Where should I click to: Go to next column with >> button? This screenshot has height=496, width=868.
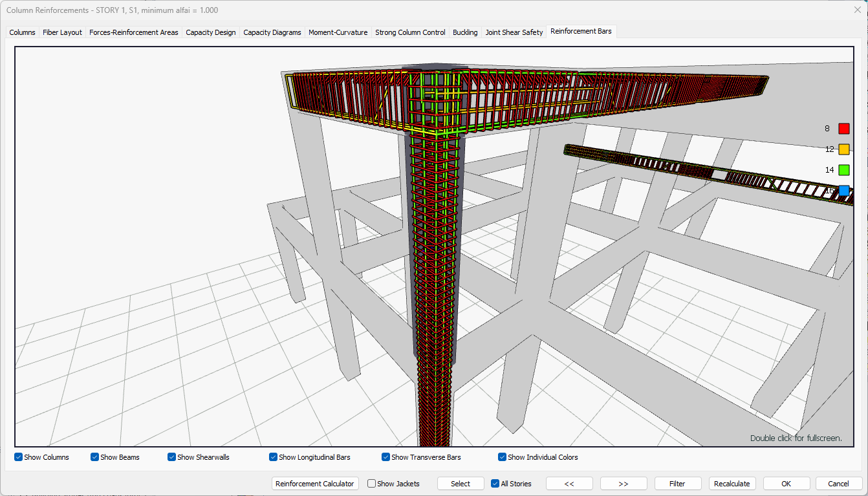tap(624, 484)
